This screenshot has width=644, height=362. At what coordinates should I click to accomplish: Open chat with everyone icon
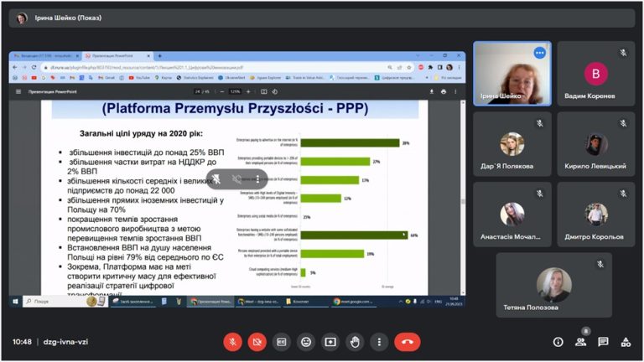[603, 342]
